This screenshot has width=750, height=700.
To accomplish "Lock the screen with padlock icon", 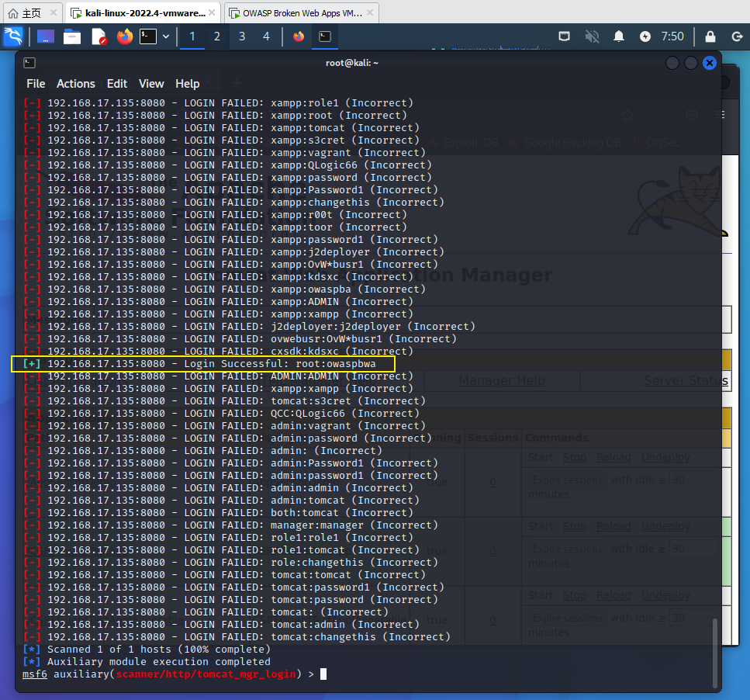I will pos(710,36).
